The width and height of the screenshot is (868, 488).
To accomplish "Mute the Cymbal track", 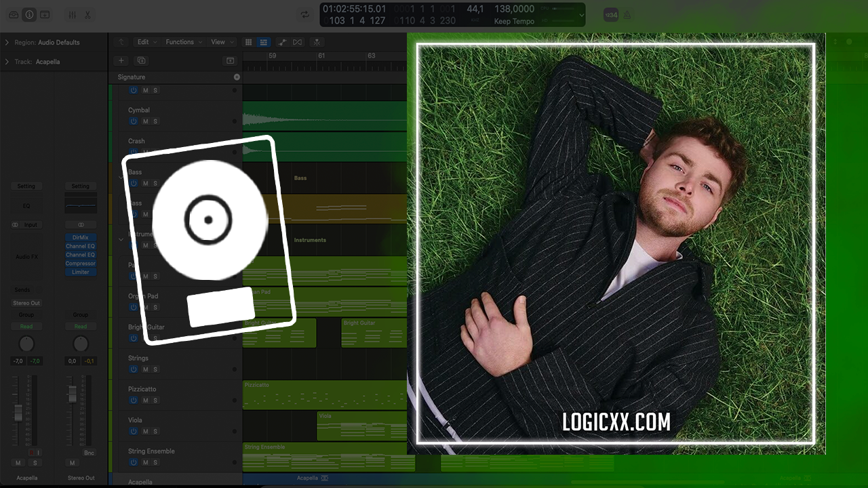I will [x=145, y=121].
